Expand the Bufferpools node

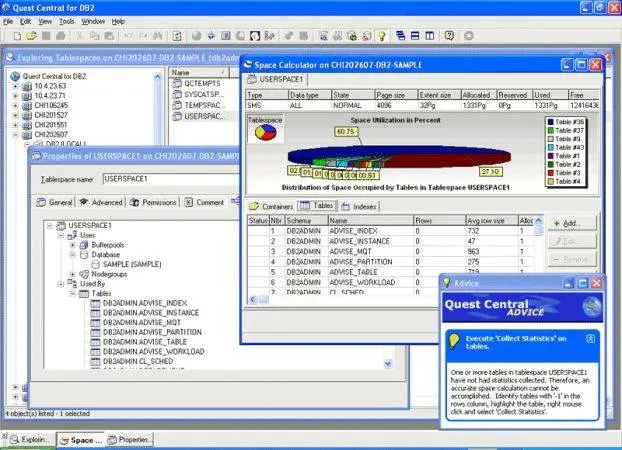[73, 245]
